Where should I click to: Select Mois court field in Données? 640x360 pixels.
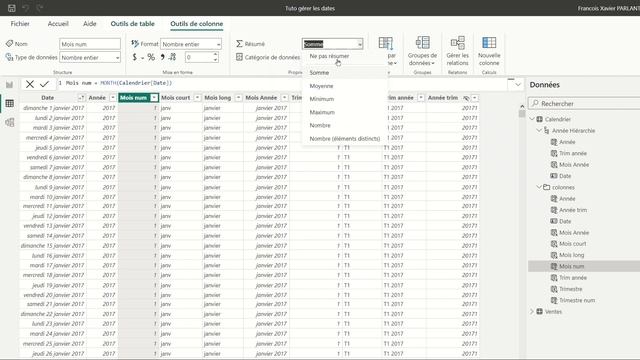pos(572,244)
